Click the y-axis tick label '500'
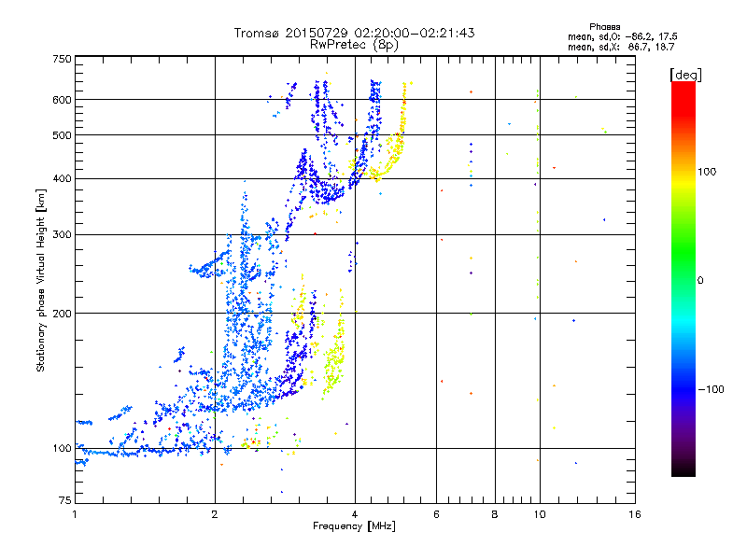This screenshot has width=747, height=560. [x=62, y=135]
